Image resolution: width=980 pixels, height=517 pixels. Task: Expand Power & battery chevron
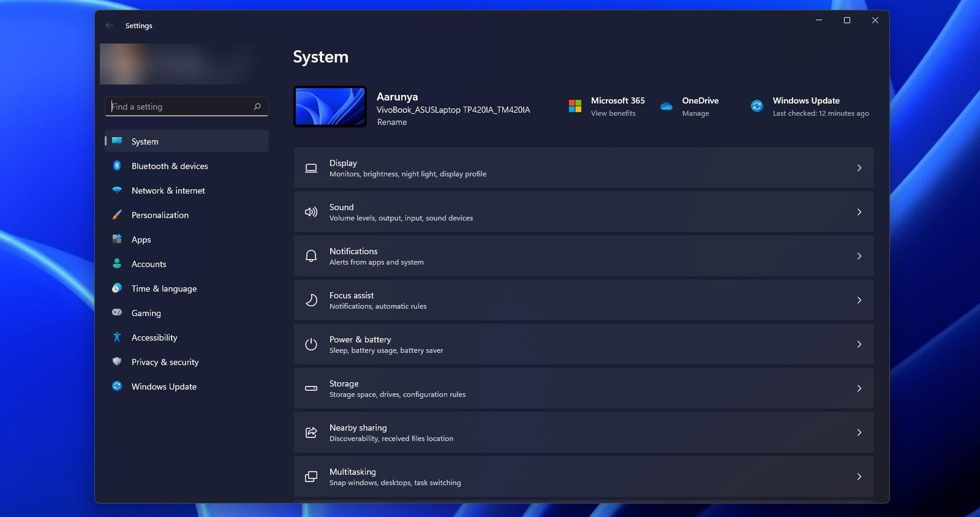click(x=859, y=344)
